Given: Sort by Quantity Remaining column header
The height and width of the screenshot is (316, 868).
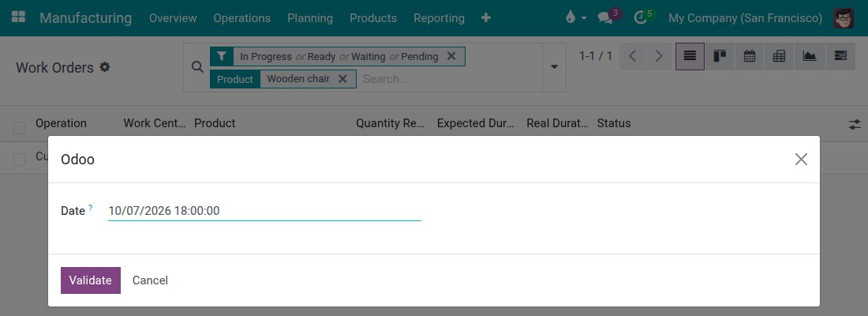Looking at the screenshot, I should pyautogui.click(x=390, y=123).
